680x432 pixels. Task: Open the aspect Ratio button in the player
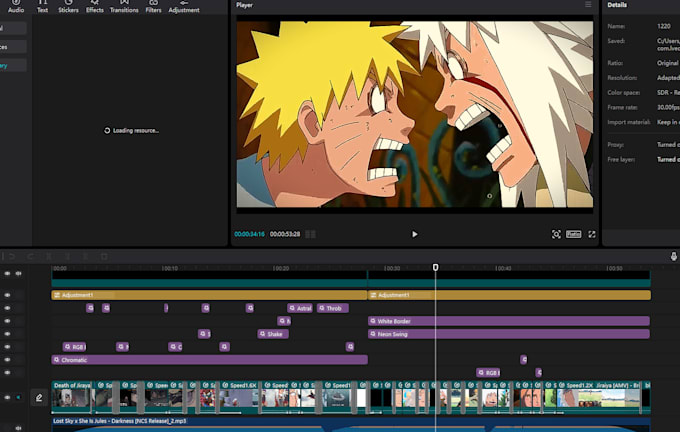[x=574, y=234]
